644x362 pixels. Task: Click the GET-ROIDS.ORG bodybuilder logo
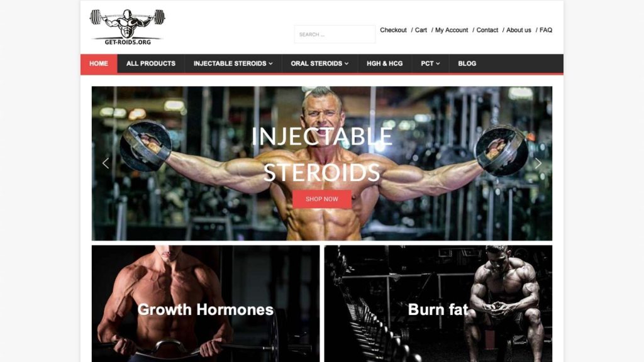[x=127, y=27]
